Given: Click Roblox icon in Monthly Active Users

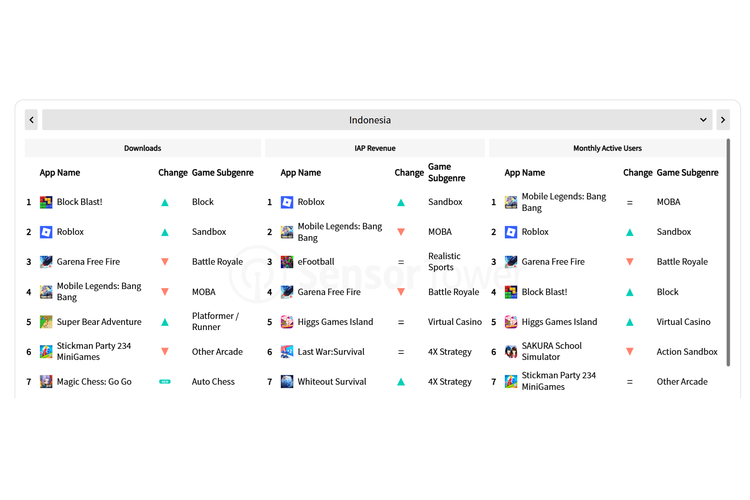Looking at the screenshot, I should (511, 232).
